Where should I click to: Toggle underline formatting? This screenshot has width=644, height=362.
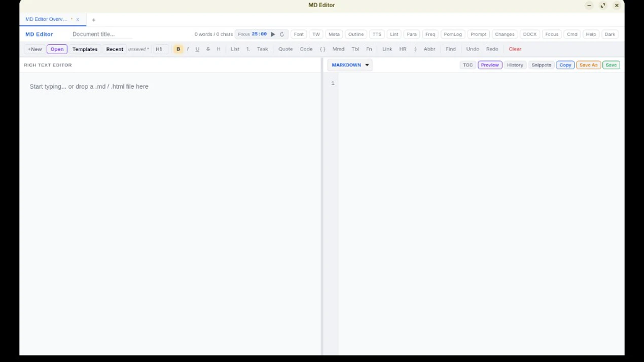[x=197, y=49]
